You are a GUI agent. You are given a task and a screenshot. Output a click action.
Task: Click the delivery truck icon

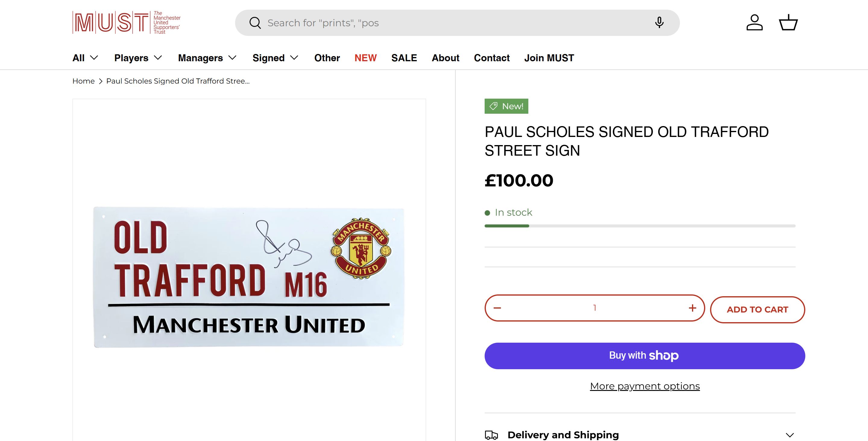[x=491, y=435]
